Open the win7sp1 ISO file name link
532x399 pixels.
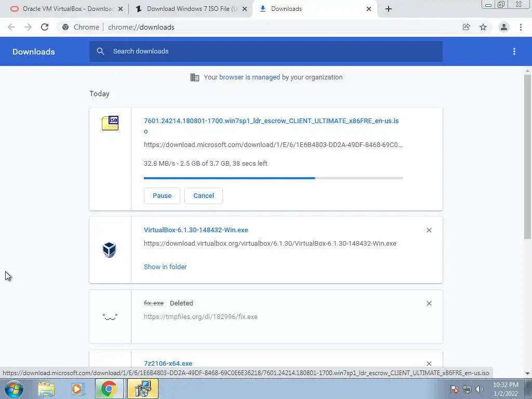[271, 126]
